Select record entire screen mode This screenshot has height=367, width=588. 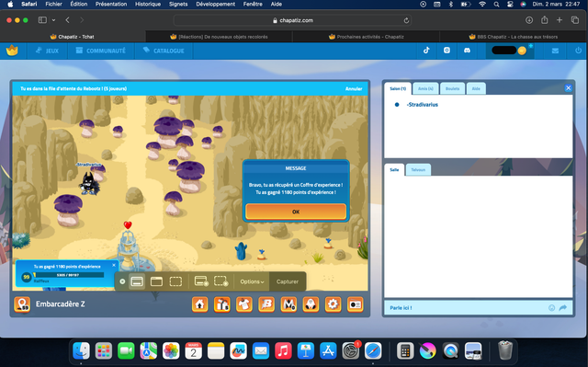coord(201,281)
